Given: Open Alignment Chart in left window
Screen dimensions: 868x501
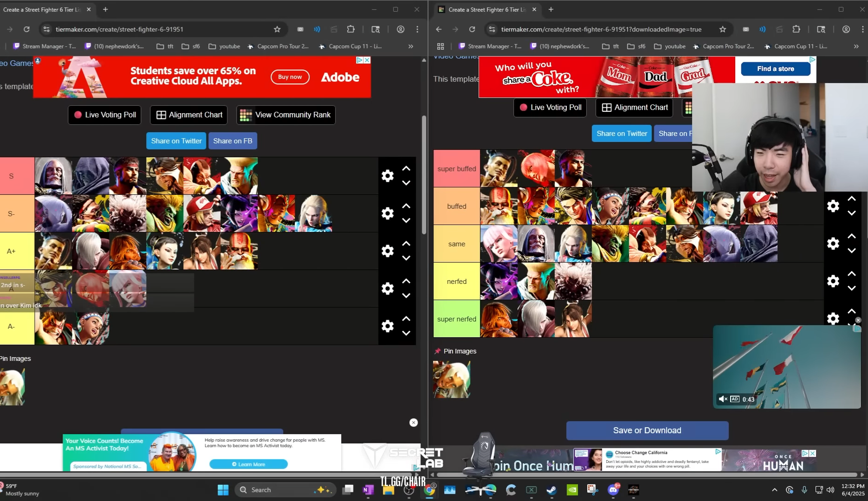Looking at the screenshot, I should point(189,115).
